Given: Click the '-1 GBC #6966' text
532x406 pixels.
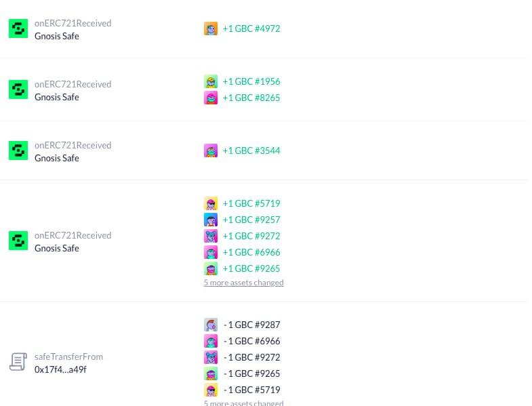Looking at the screenshot, I should 252,341.
